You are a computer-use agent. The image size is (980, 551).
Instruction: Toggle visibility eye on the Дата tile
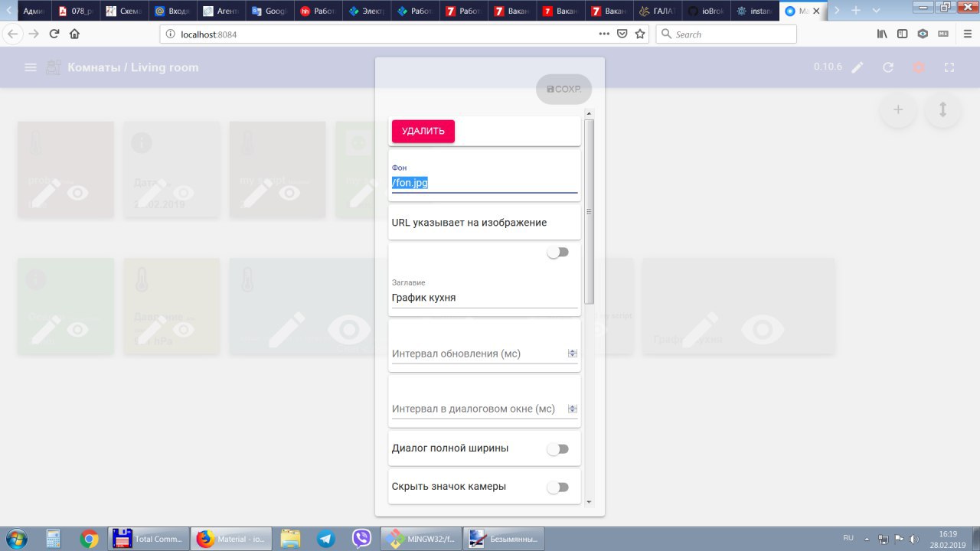184,192
